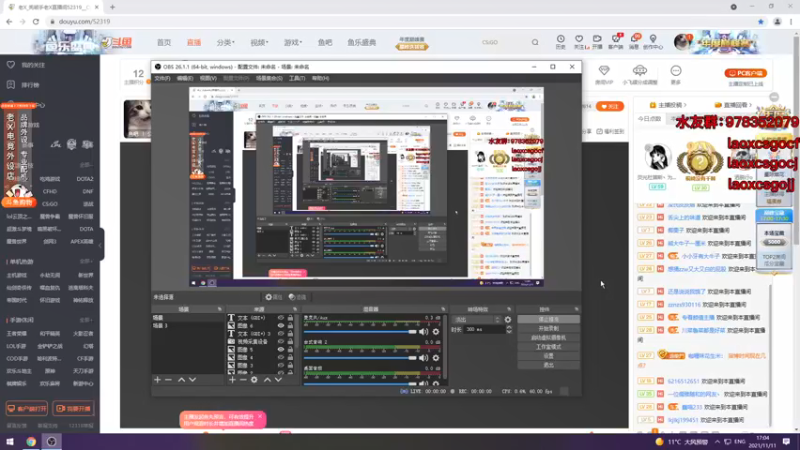800x450 pixels.
Task: Click 启动虚拟摄像机 virtual camera button
Action: (x=548, y=338)
